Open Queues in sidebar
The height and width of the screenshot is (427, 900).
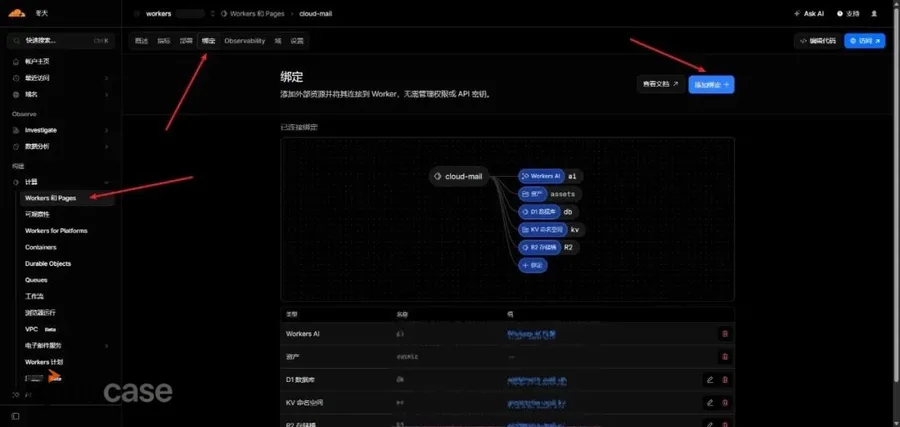pos(36,280)
